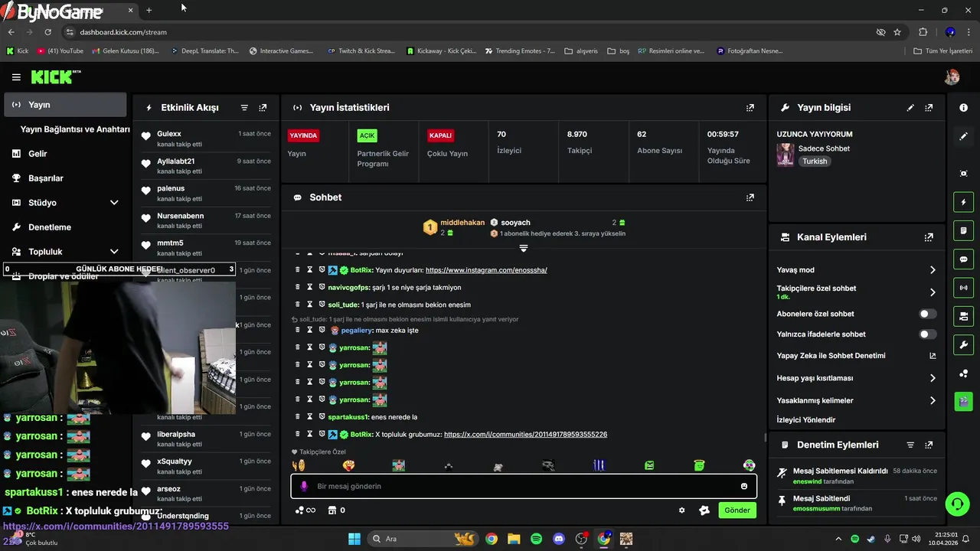Open Takipçilere özel sohbet options chevron
Viewport: 980px width, 551px height.
(x=933, y=292)
